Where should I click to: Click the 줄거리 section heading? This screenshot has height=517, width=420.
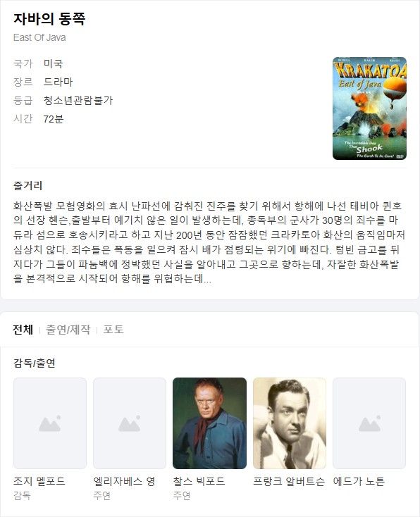click(27, 186)
